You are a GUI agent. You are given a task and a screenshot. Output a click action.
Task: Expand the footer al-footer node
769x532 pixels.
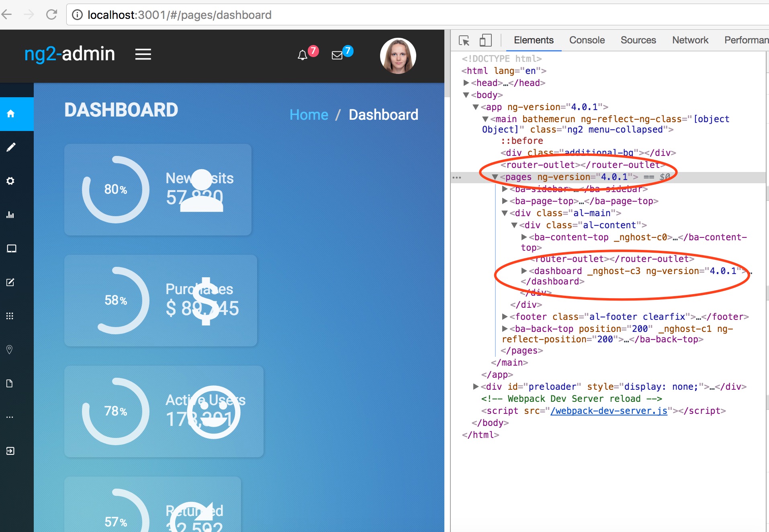505,317
